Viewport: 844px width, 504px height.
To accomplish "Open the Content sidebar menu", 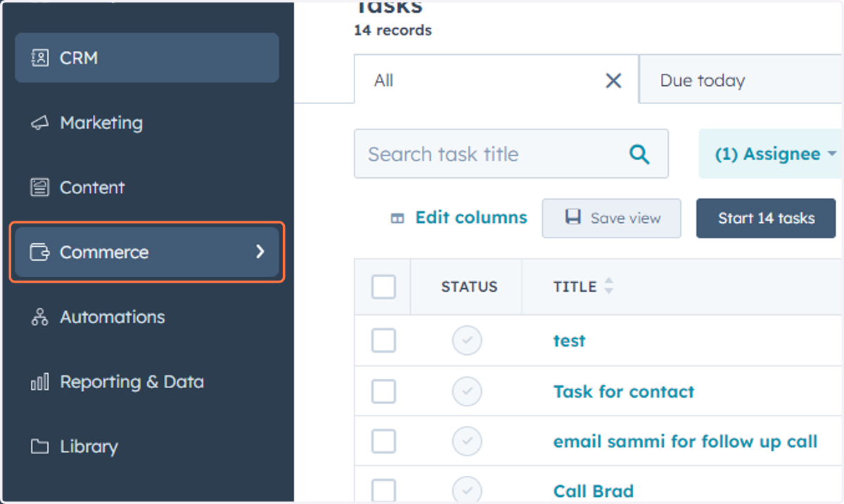I will tap(147, 188).
